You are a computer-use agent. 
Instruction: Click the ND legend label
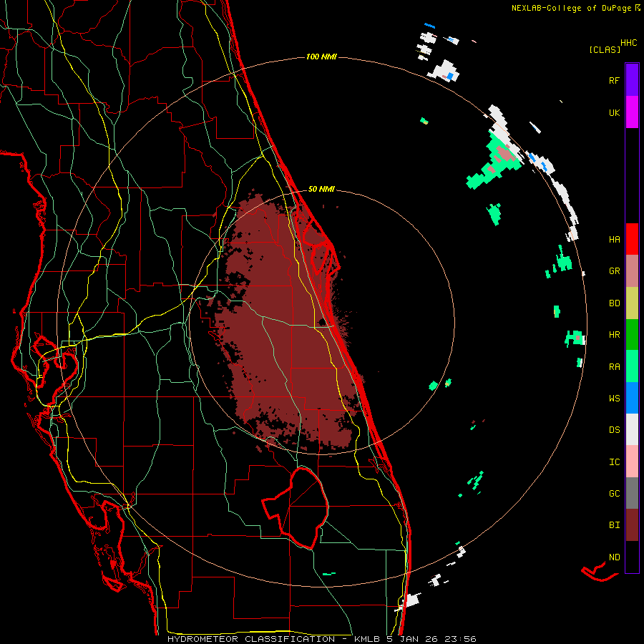(x=614, y=557)
